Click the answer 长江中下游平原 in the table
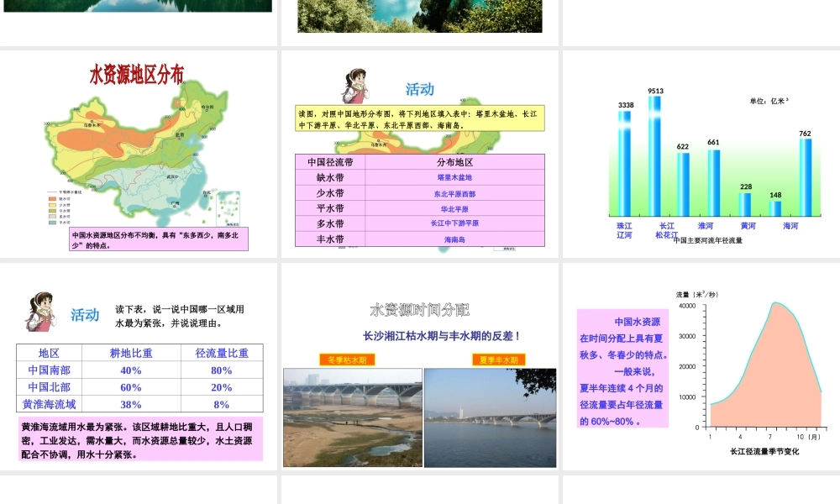840x504 pixels. (454, 223)
